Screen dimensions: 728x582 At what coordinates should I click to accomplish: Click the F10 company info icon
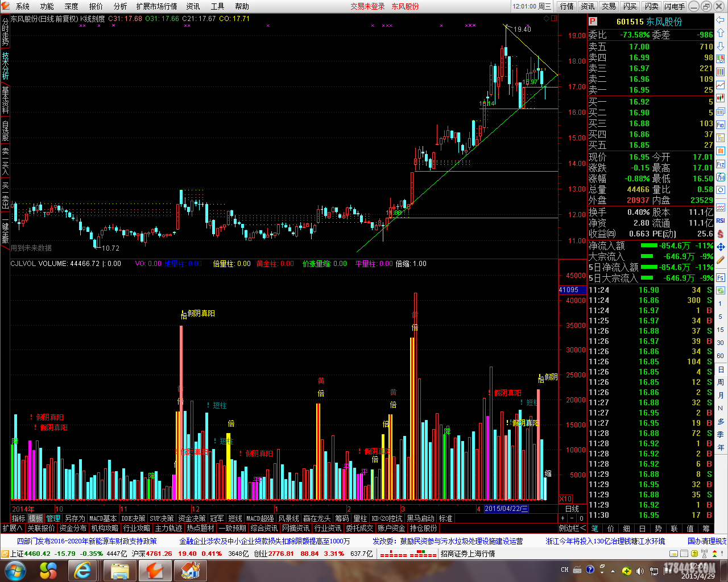pyautogui.click(x=721, y=124)
